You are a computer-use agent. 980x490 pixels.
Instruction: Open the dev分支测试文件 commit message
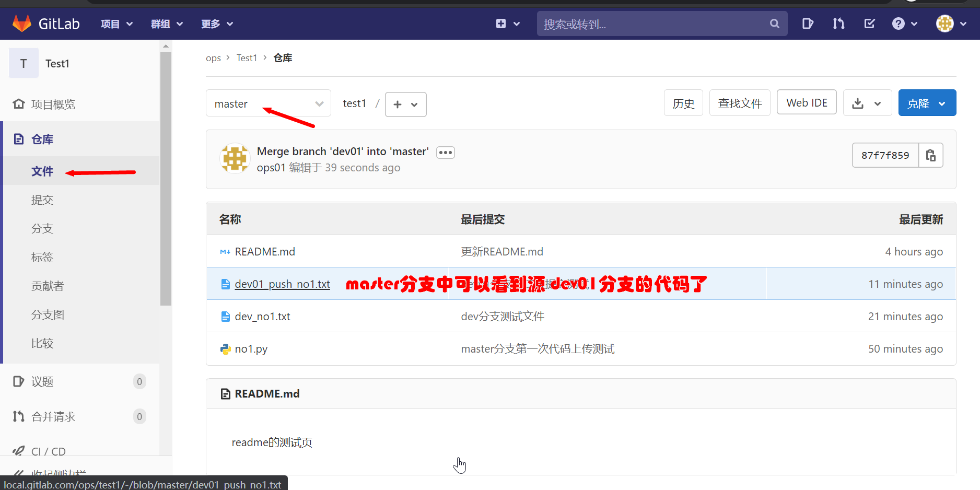pyautogui.click(x=503, y=317)
